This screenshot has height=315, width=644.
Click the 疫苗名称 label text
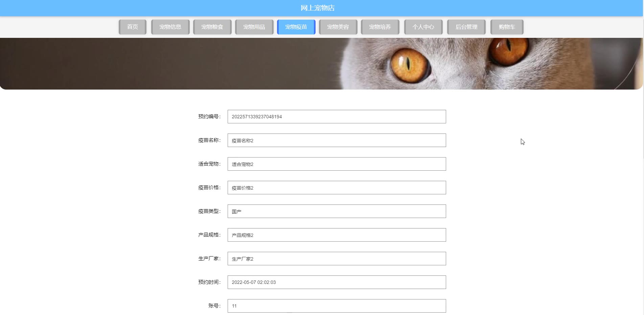[209, 140]
